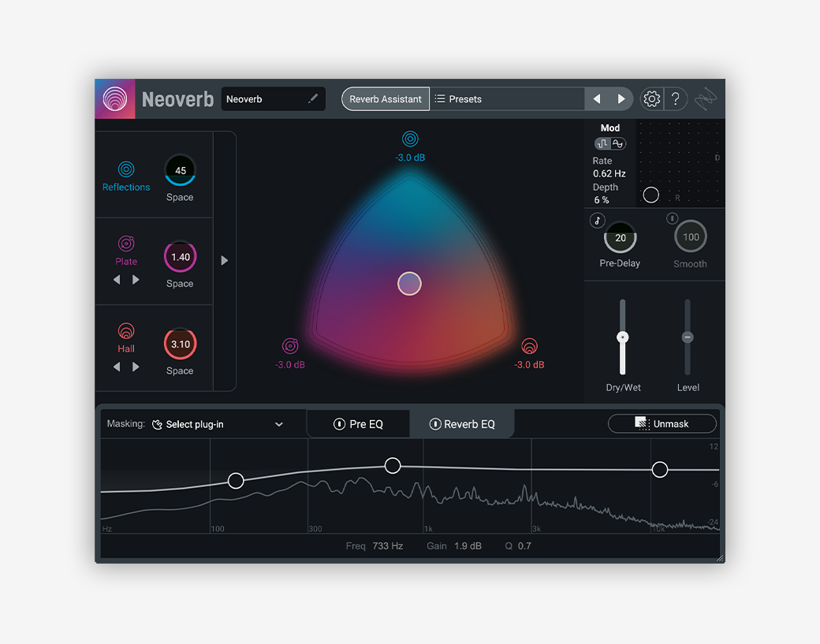Select the rightmost EQ node near 10k
Screen dimensions: 820x644
(660, 470)
